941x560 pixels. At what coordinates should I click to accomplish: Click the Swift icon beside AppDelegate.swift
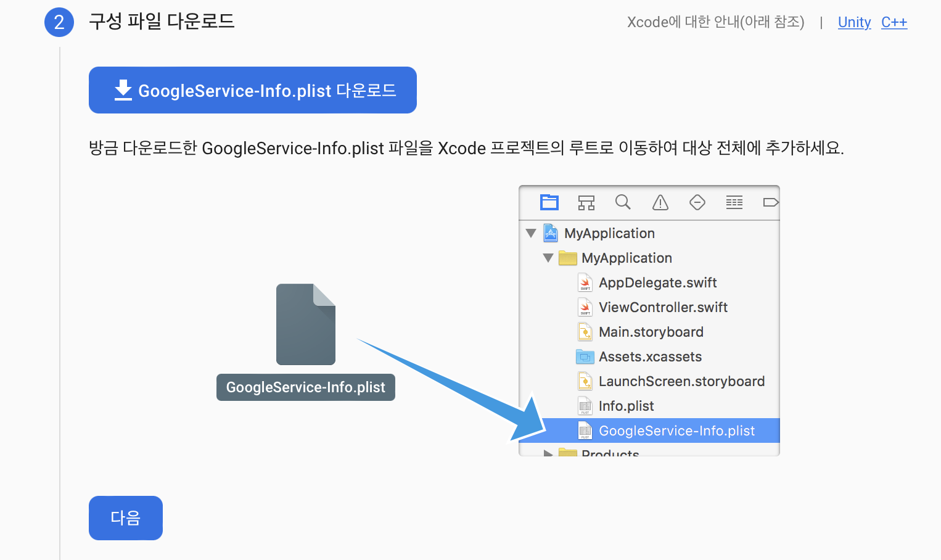[585, 282]
